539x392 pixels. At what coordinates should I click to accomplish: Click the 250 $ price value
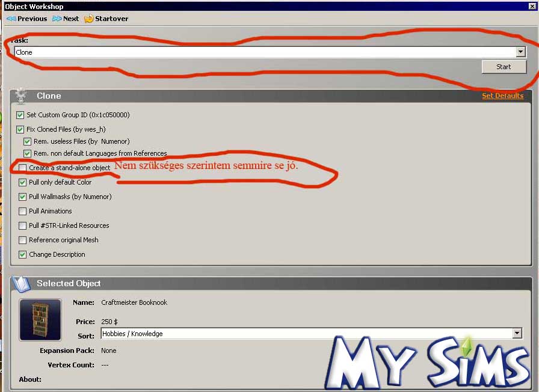coord(109,322)
